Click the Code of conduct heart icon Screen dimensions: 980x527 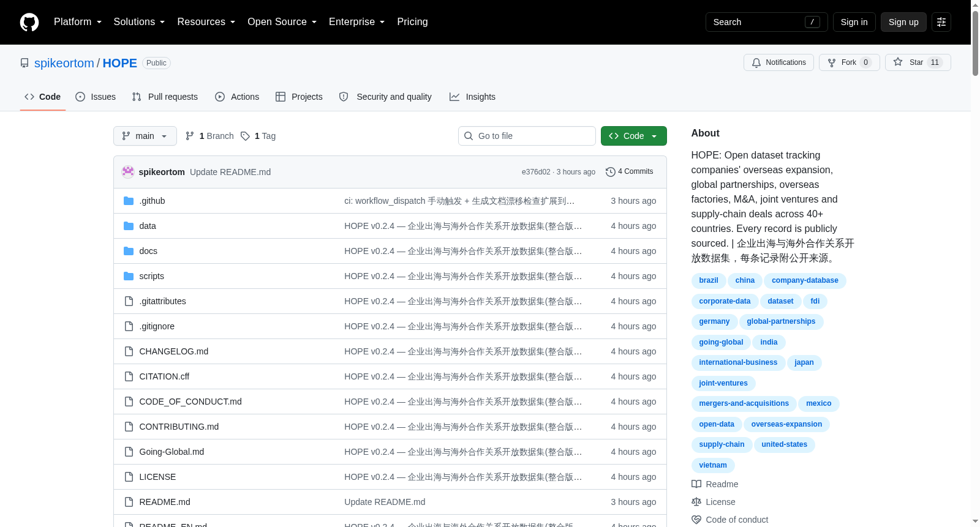click(696, 520)
